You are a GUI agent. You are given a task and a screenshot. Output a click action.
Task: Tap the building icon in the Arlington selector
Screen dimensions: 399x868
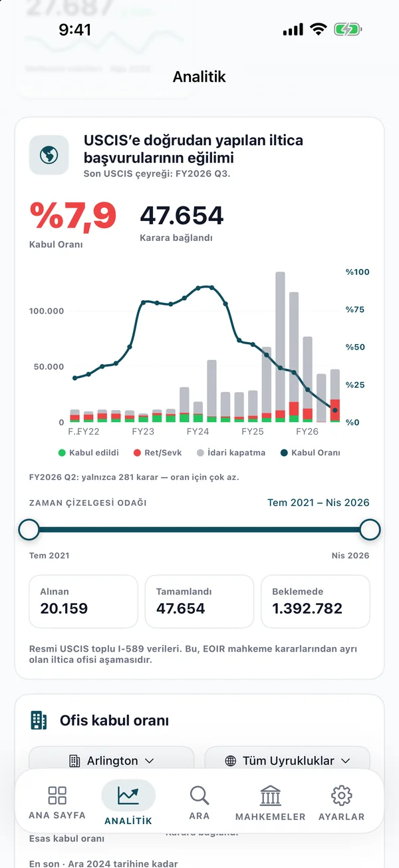point(74,760)
